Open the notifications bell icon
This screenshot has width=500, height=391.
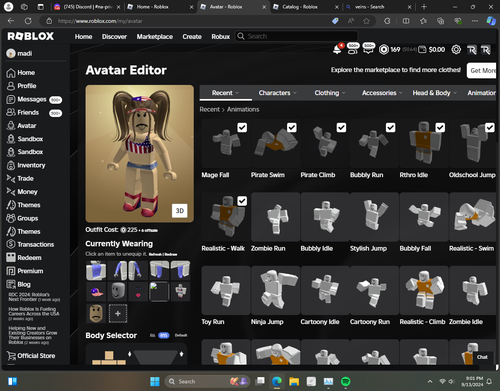[x=337, y=49]
